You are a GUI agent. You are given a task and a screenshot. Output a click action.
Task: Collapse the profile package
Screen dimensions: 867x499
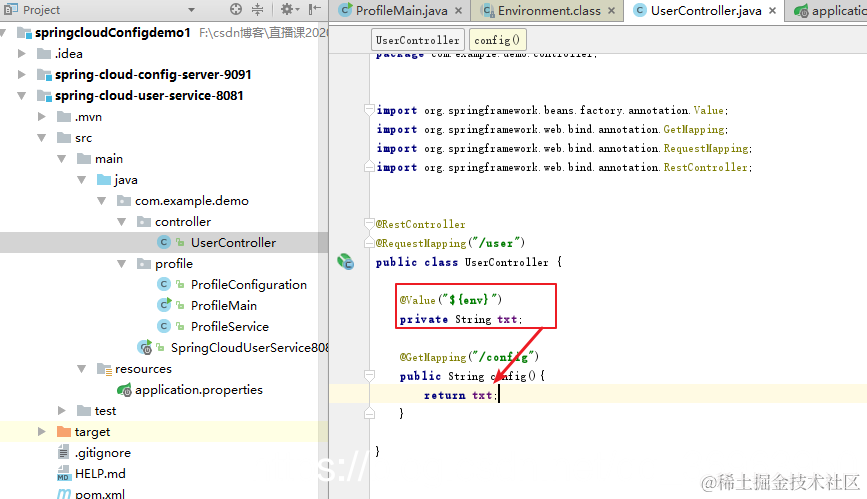point(121,264)
